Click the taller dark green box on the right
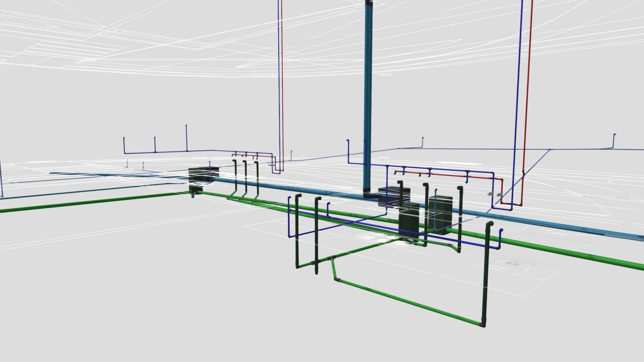This screenshot has height=362, width=644. click(440, 215)
